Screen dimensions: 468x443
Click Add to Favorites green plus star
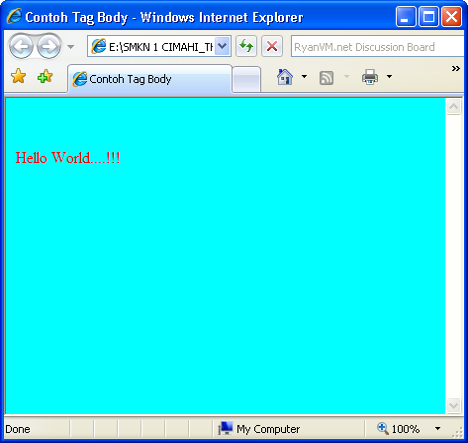point(45,77)
